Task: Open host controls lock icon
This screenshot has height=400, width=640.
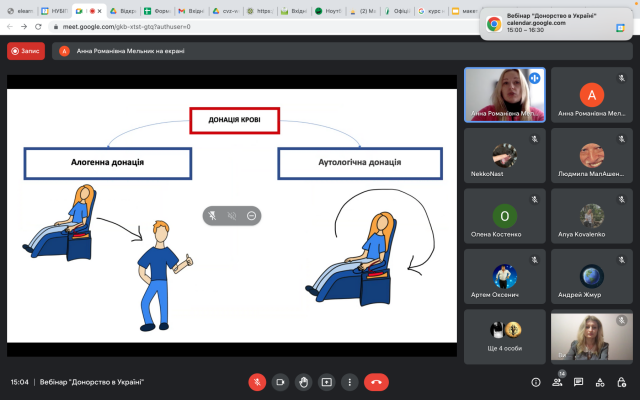Action: 621,382
